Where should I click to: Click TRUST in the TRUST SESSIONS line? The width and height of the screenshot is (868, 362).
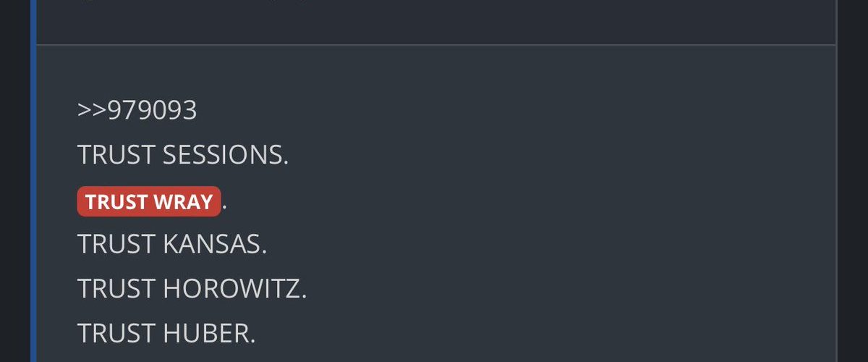coord(116,155)
